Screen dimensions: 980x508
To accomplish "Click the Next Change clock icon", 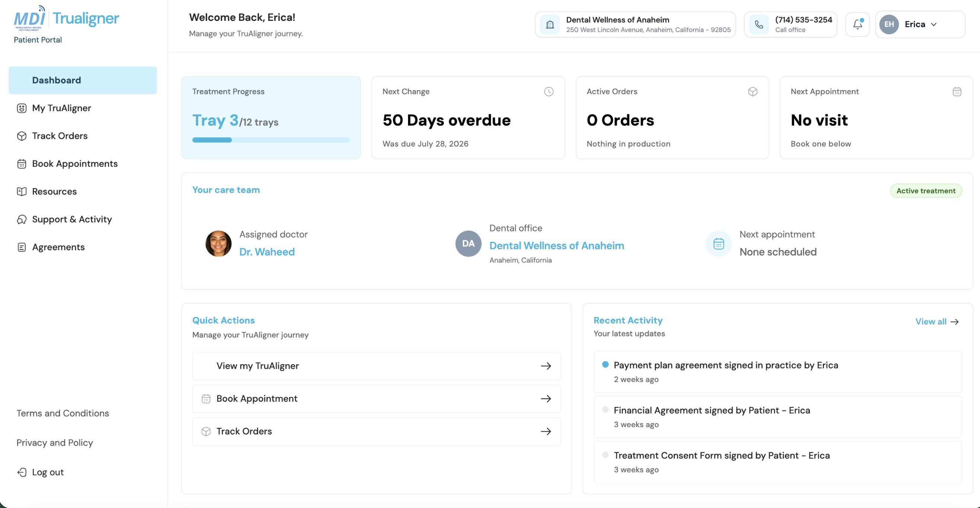I will (549, 91).
